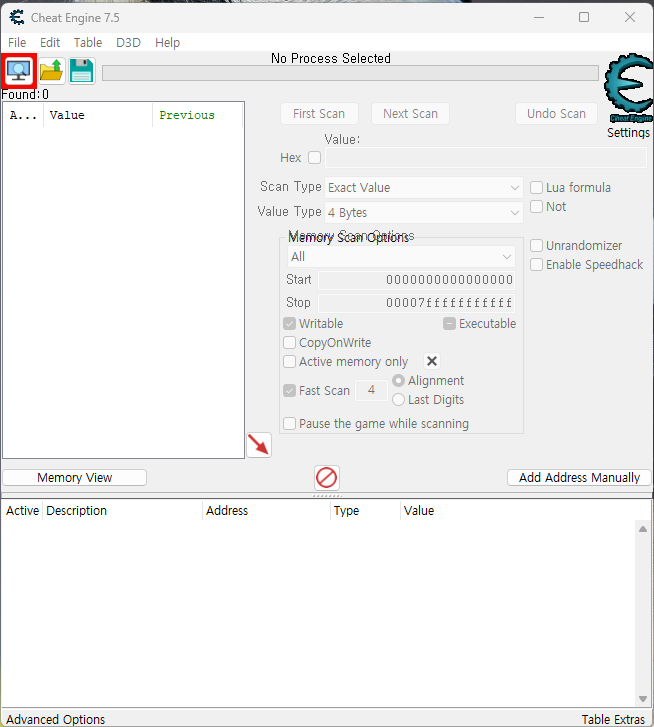
Task: Enable Pause the game while scanning
Action: point(290,423)
